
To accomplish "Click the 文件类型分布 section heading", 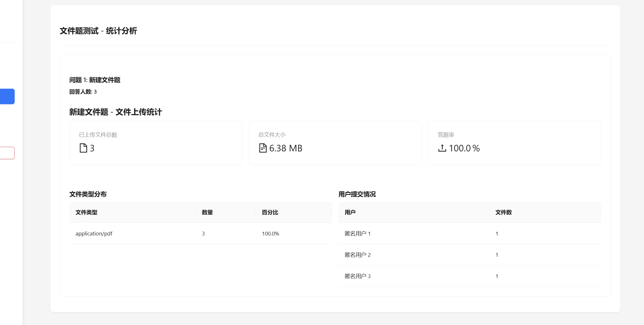I will point(88,194).
